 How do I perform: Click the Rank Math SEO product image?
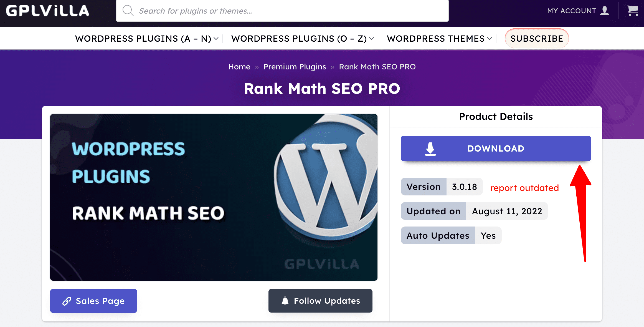point(214,197)
